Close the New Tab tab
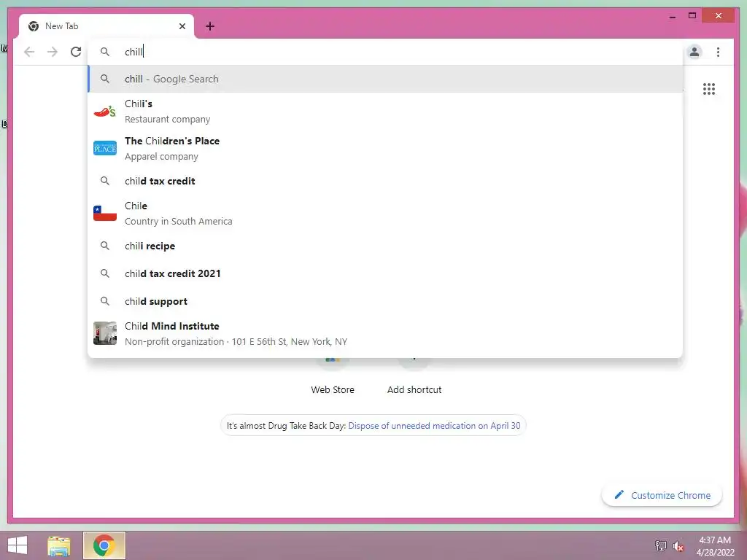Image resolution: width=747 pixels, height=560 pixels. click(182, 26)
